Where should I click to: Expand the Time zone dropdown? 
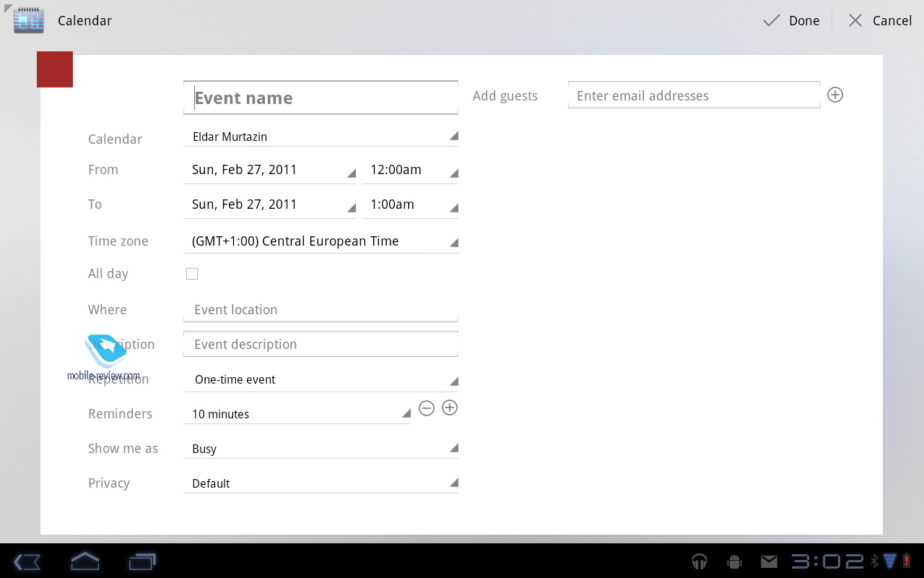321,241
